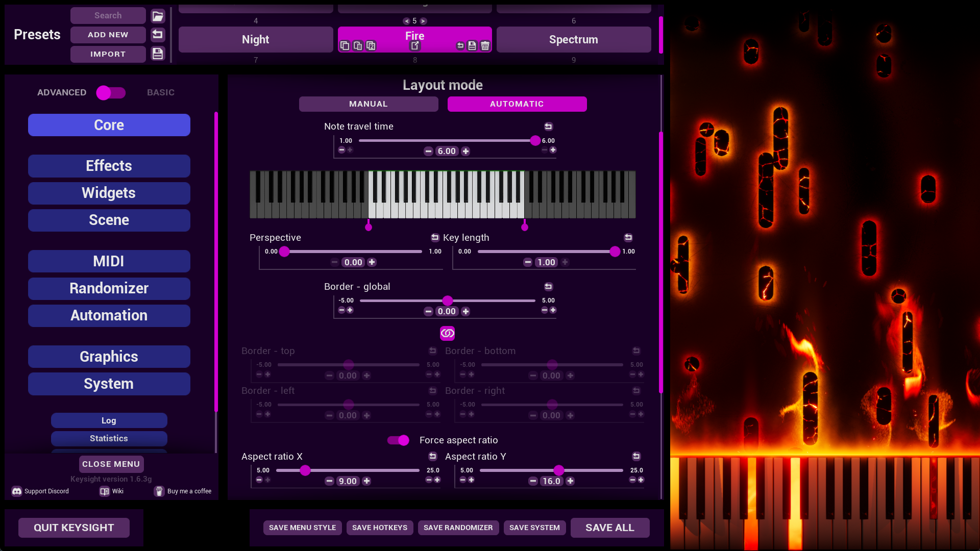This screenshot has width=980, height=551.
Task: Click the Note travel time slider handle
Action: click(535, 140)
